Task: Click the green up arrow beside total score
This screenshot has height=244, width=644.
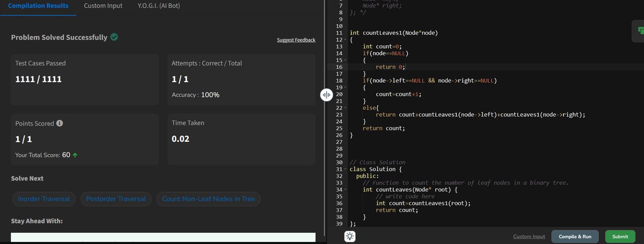Action: point(75,155)
